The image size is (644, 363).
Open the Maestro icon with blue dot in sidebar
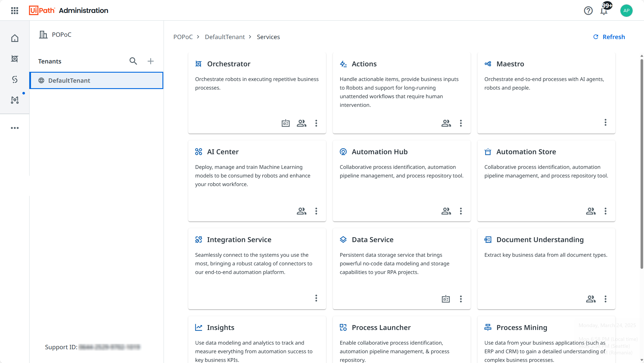[x=15, y=100]
